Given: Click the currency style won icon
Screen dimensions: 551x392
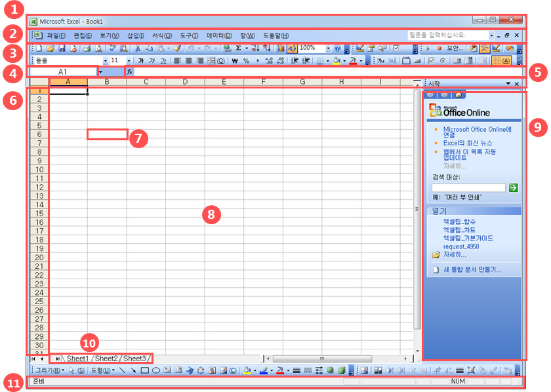Looking at the screenshot, I should (x=235, y=61).
